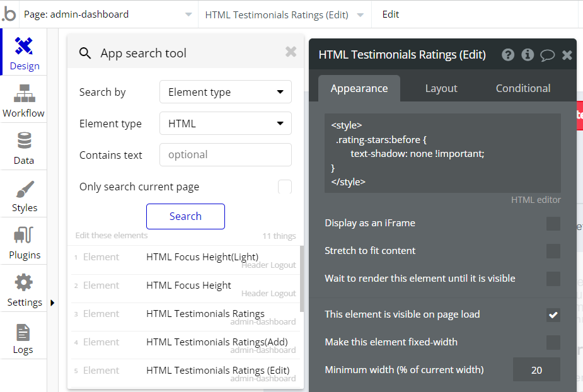Open the Styles section
Viewport: 583px width, 392px height.
click(x=24, y=195)
